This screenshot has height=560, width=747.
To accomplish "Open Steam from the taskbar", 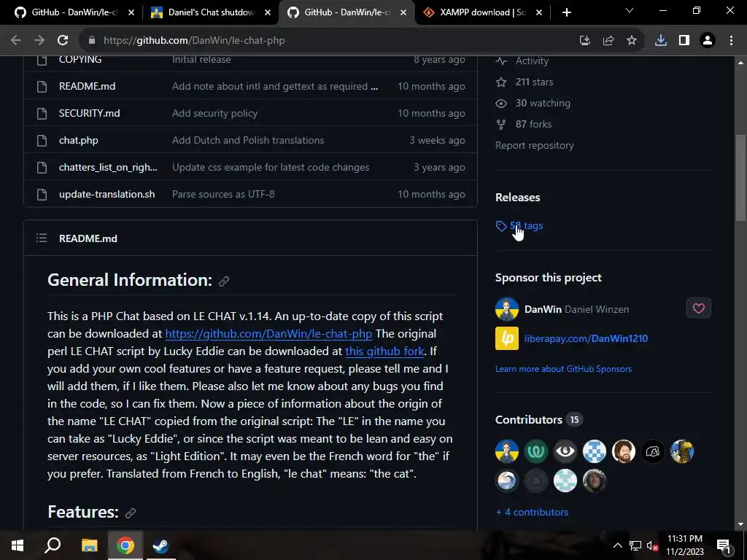I will tap(160, 545).
